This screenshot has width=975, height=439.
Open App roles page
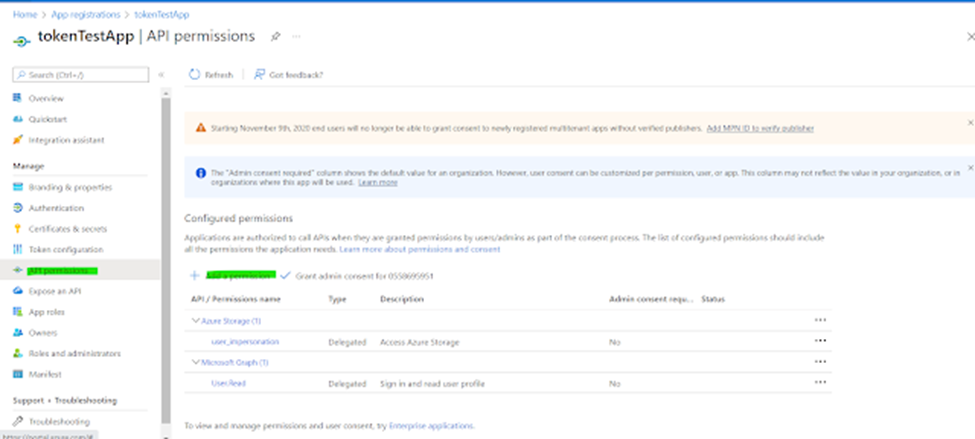[x=47, y=312]
